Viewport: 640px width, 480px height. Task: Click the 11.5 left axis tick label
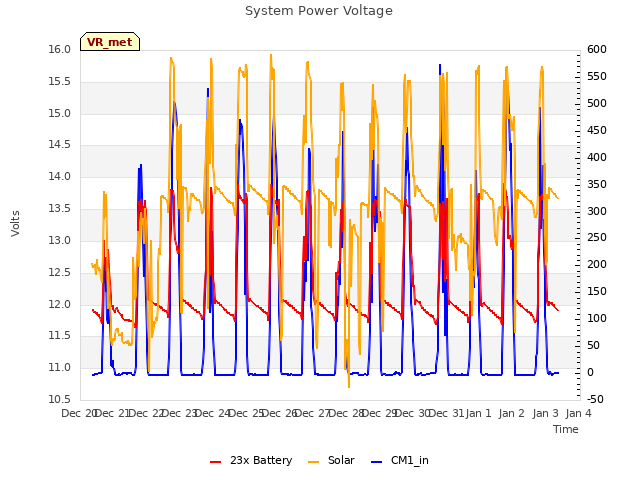click(60, 336)
